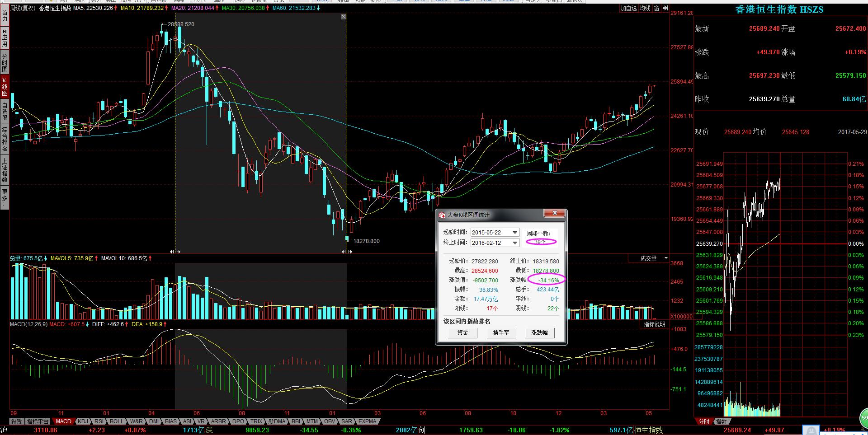Image resolution: width=868 pixels, height=435 pixels.
Task: Click the green circular badge at bottom right
Action: pos(863,418)
